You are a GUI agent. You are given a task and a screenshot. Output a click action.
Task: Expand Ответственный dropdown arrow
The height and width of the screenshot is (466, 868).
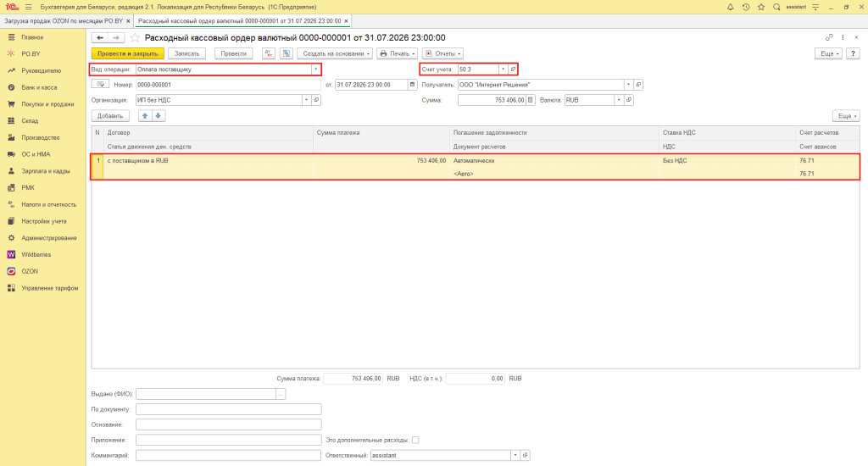pos(515,455)
